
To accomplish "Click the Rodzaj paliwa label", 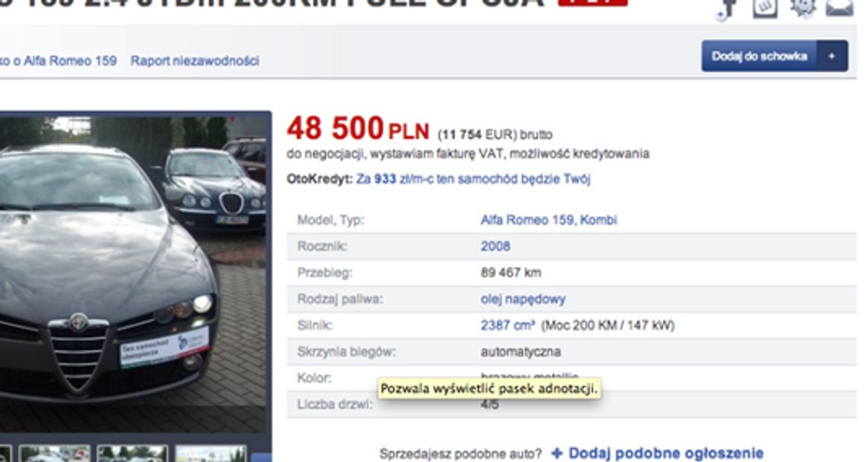I will click(340, 299).
